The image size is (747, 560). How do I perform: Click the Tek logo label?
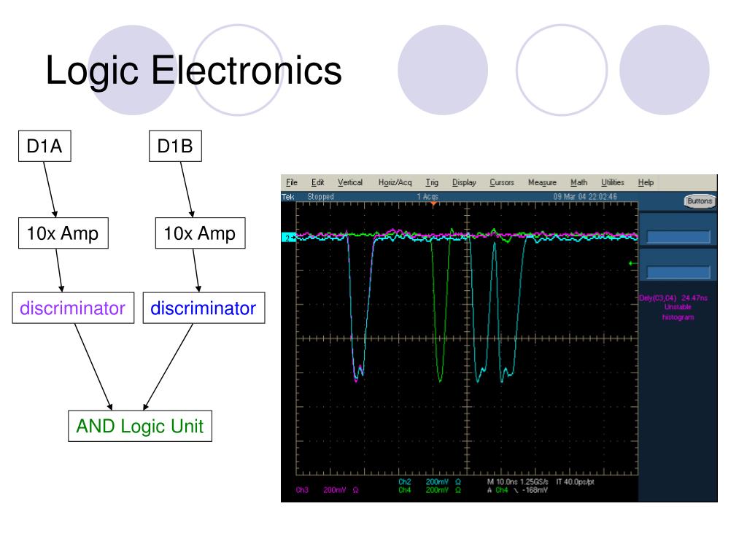[288, 197]
